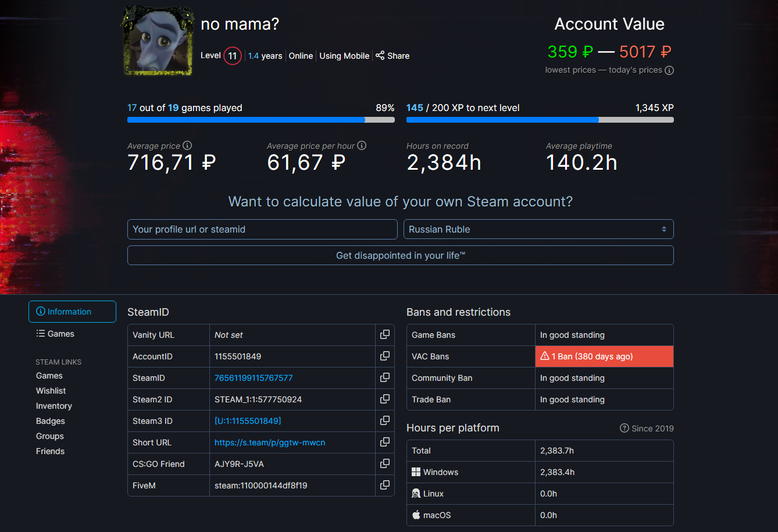Screen dimensions: 778x532
Task: Click the macOS apple icon
Action: pos(416,515)
